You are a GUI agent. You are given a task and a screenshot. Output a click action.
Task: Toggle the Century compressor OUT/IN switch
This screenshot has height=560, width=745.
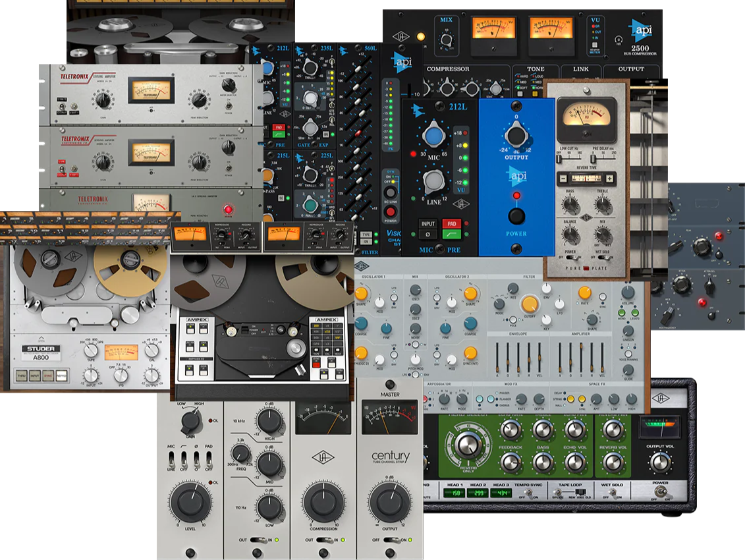pos(325,540)
